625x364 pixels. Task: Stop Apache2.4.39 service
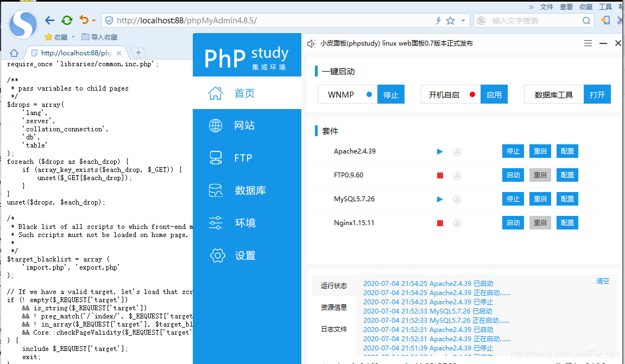pyautogui.click(x=513, y=151)
